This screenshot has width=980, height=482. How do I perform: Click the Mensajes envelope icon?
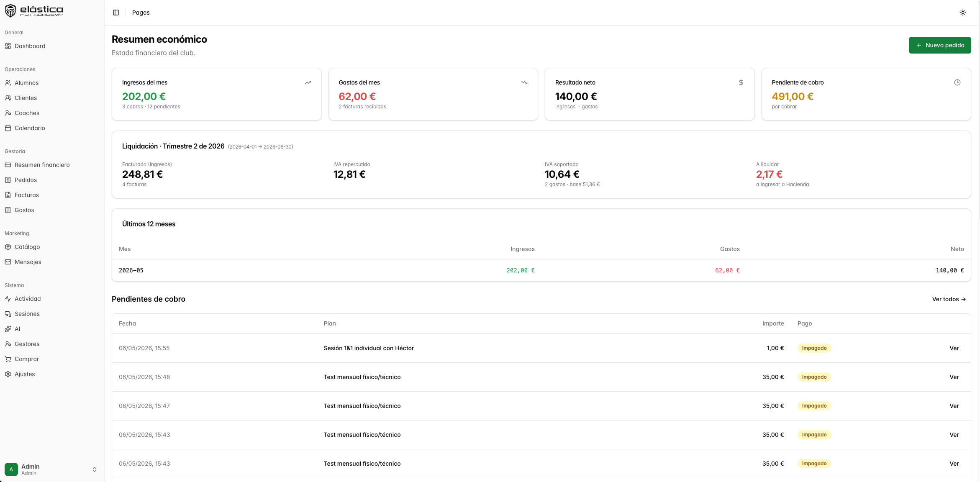[8, 262]
